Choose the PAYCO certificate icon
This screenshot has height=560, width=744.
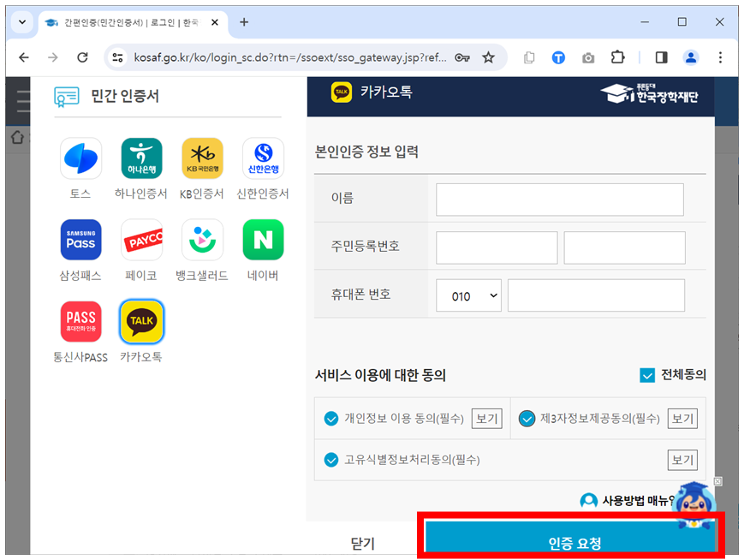(x=141, y=240)
